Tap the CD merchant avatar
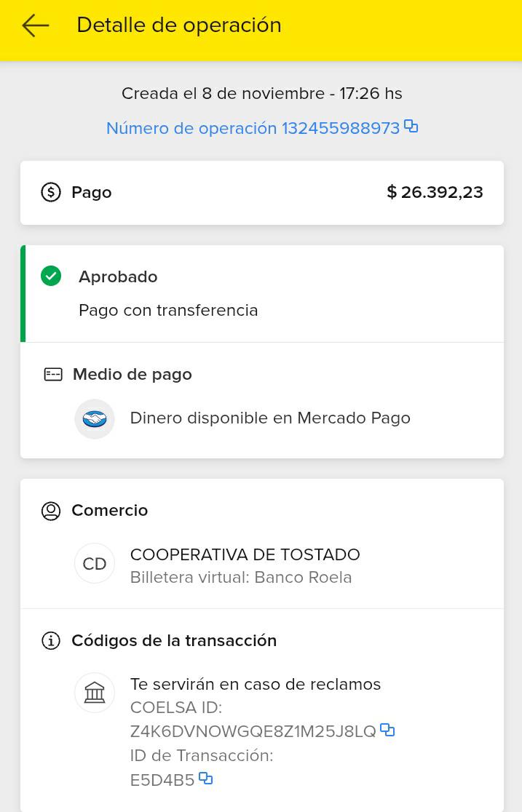522x812 pixels. tap(95, 563)
